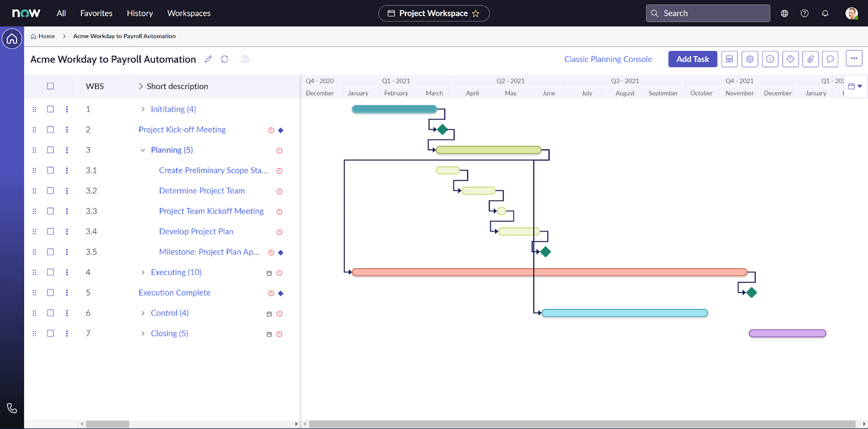This screenshot has width=868, height=429.
Task: Click drag handle of the Closing row
Action: pos(34,333)
